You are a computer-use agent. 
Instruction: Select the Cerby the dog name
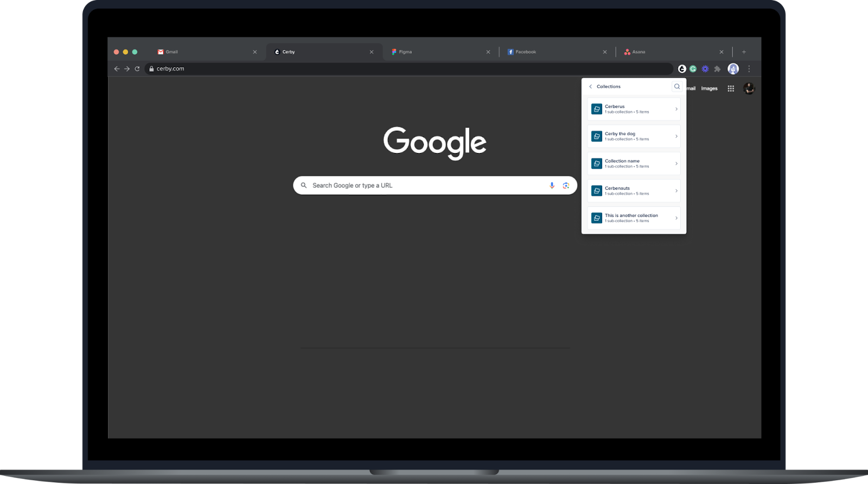(x=620, y=133)
